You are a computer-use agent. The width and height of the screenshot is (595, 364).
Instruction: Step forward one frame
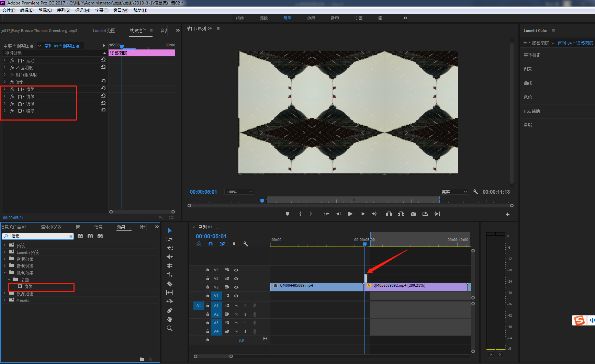[x=362, y=214]
